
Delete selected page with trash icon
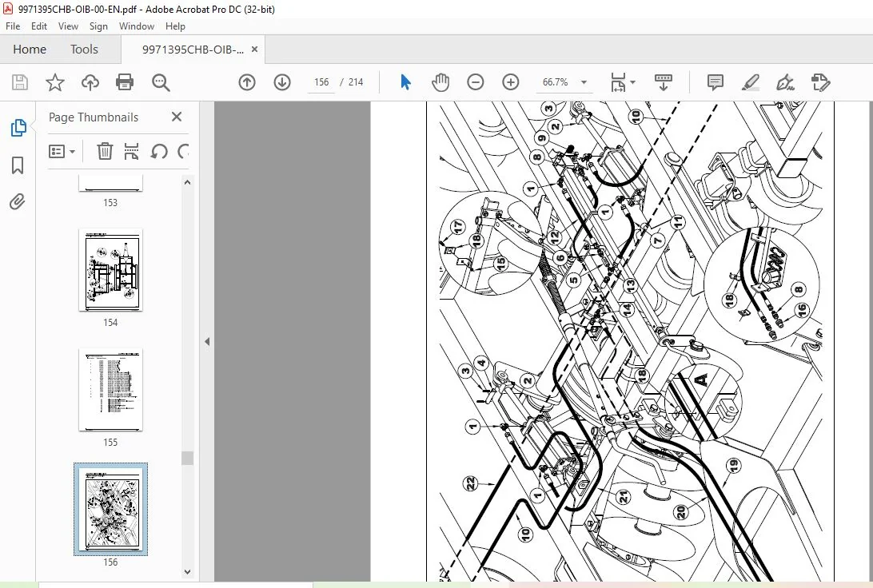click(105, 151)
